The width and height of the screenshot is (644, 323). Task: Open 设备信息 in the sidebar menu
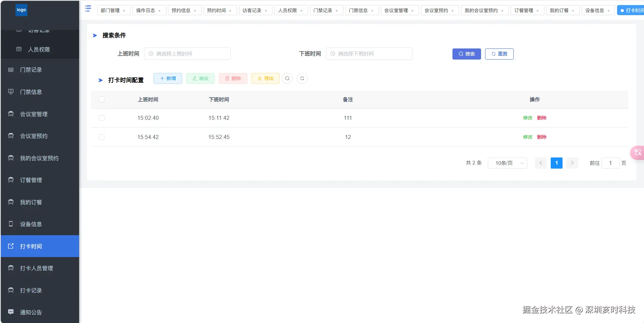[40, 224]
